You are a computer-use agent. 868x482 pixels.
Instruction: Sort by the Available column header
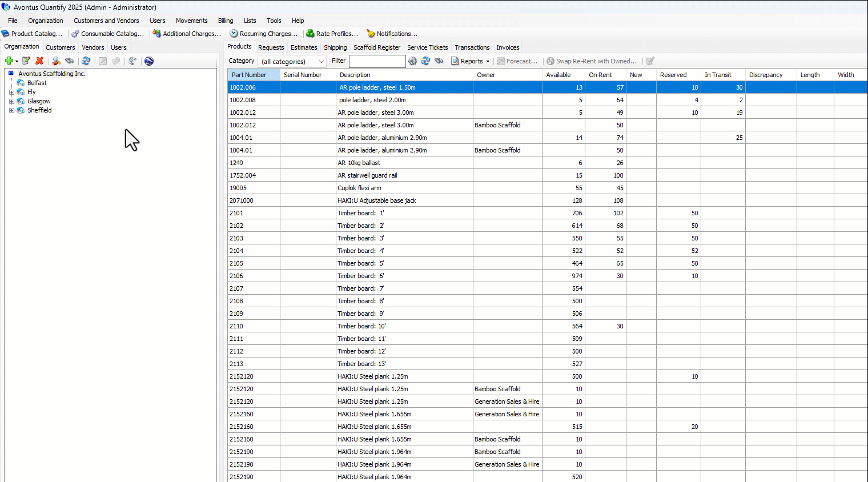(x=558, y=75)
